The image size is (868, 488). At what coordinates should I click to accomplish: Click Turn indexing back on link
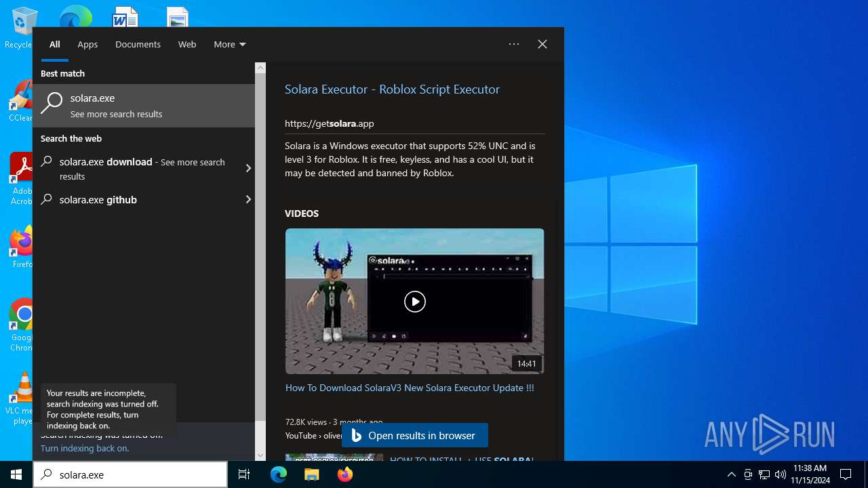(85, 448)
